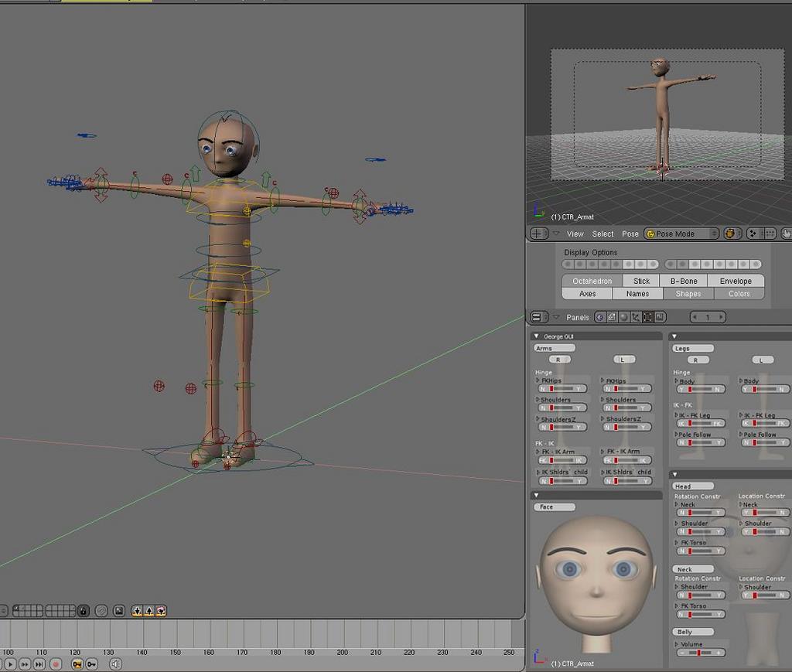This screenshot has width=792, height=672.
Task: Open the Panels menu
Action: pyautogui.click(x=577, y=317)
